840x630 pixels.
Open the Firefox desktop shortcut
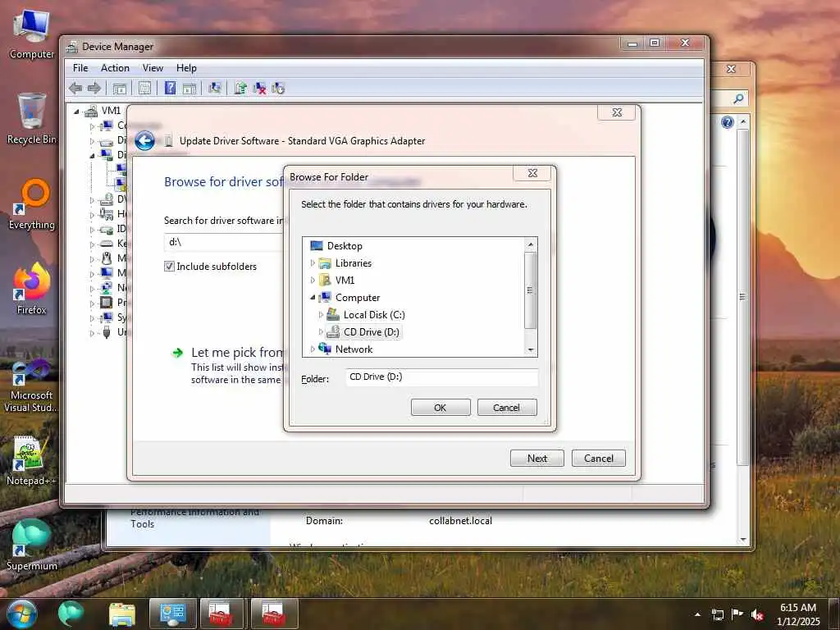coord(32,290)
